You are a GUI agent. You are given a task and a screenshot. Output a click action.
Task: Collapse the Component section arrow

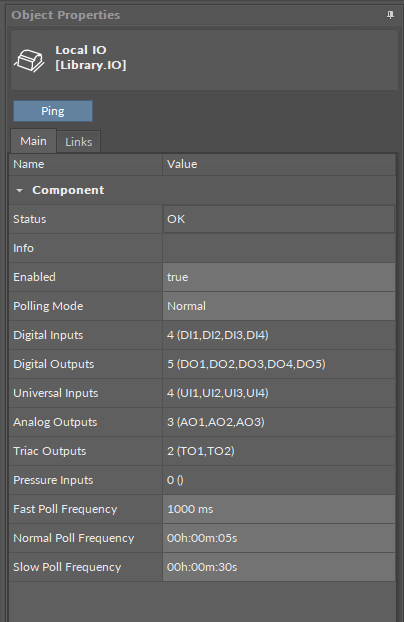(19, 190)
